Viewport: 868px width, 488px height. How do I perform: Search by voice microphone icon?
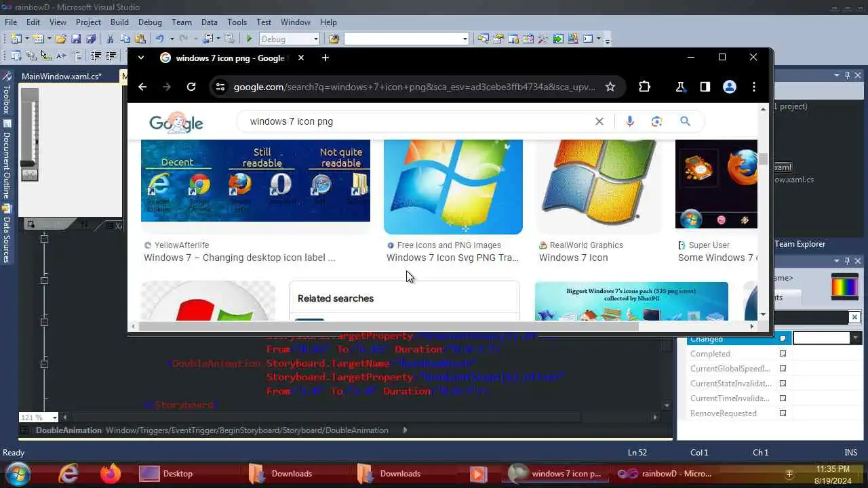630,121
